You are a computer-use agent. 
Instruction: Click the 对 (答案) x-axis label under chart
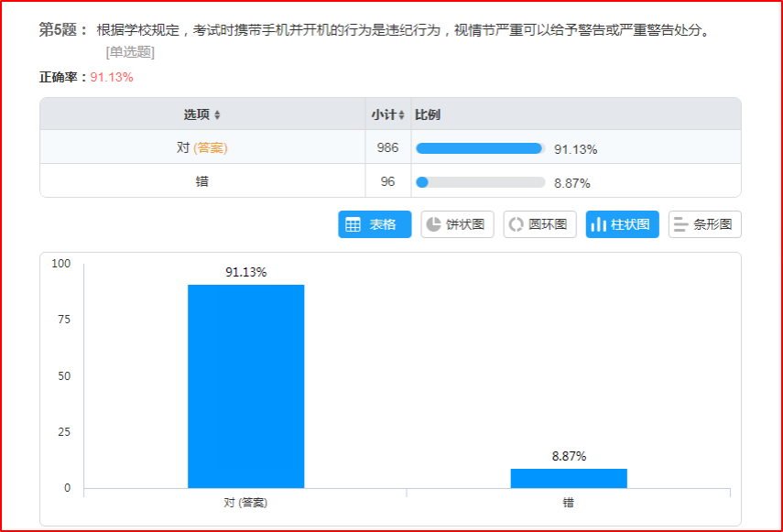point(245,503)
